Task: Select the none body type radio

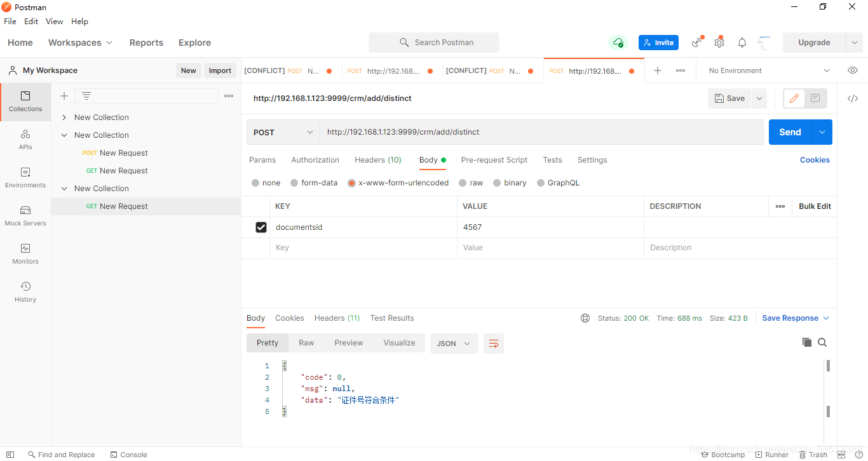Action: pos(255,183)
